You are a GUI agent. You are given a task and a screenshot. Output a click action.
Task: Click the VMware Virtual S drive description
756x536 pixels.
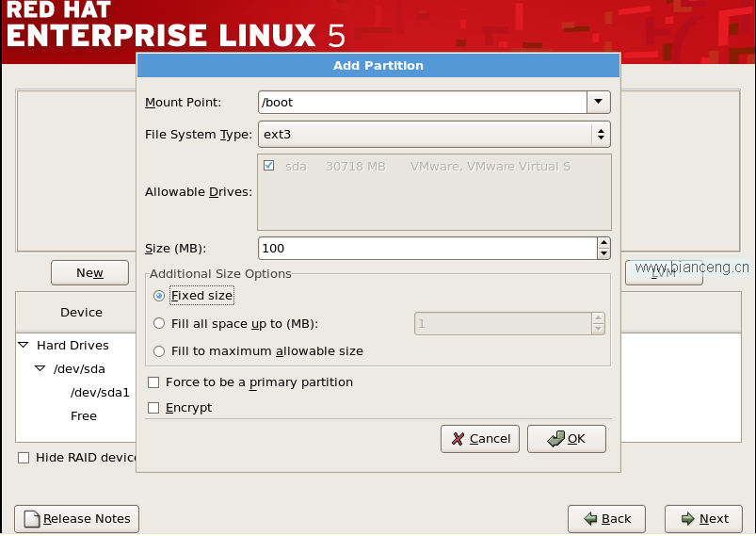(x=491, y=167)
